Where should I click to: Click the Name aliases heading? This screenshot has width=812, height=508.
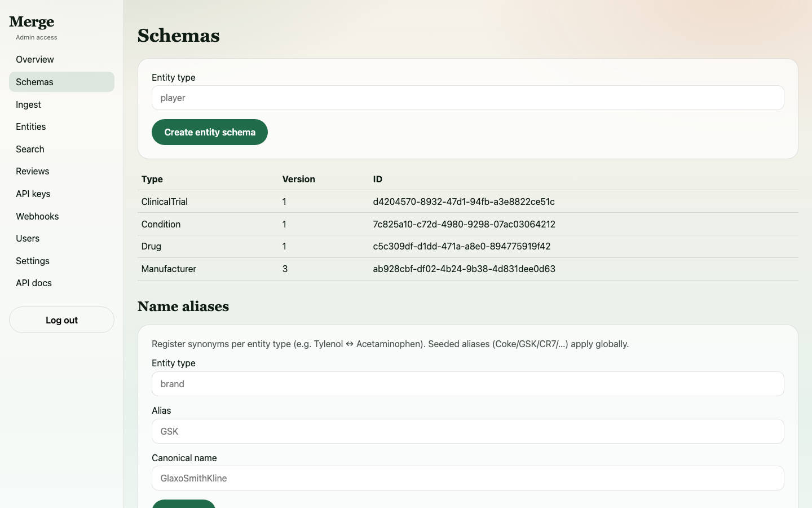pos(183,306)
